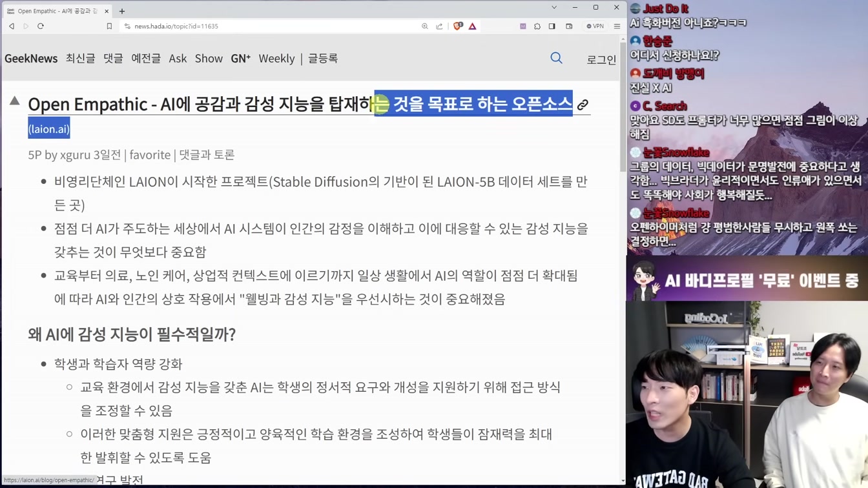
Task: Click favorite on the post
Action: pos(150,155)
